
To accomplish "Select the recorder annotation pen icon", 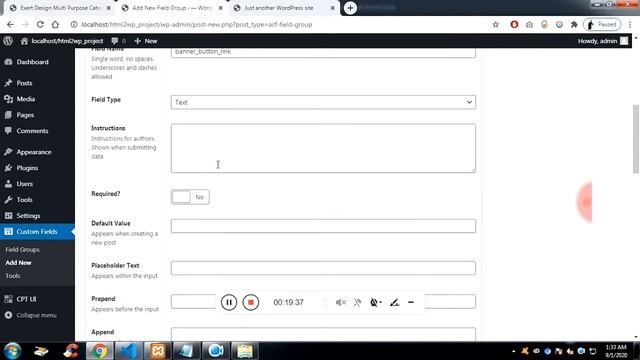I will click(394, 302).
